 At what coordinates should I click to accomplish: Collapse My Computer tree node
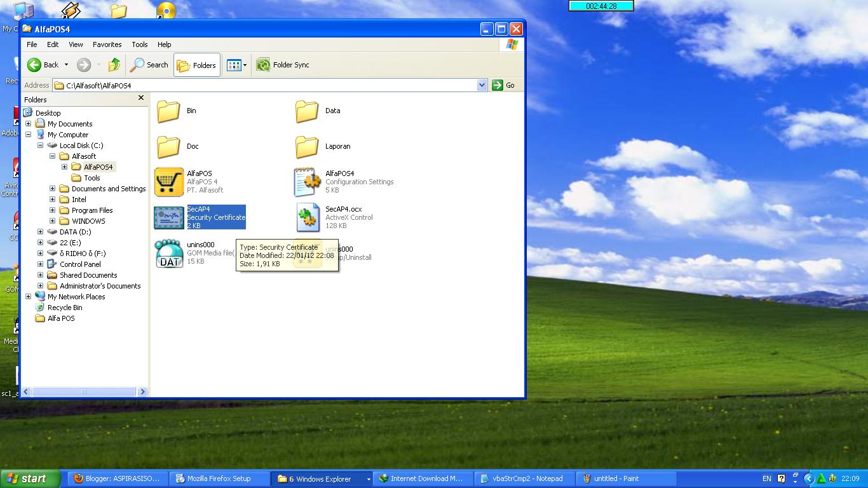28,135
